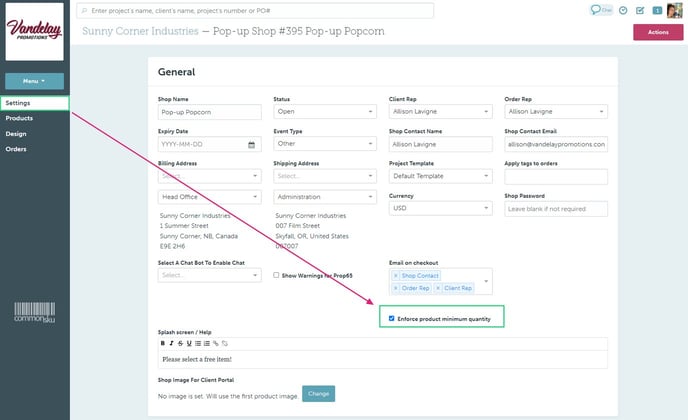Click the clock reminders icon
This screenshot has height=420, width=688.
pyautogui.click(x=623, y=11)
